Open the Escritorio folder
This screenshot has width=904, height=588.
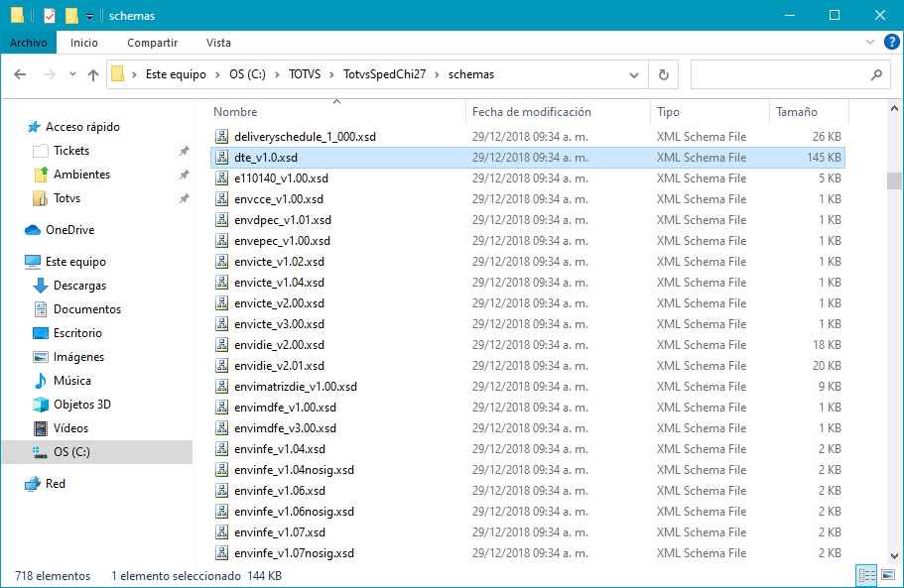77,333
